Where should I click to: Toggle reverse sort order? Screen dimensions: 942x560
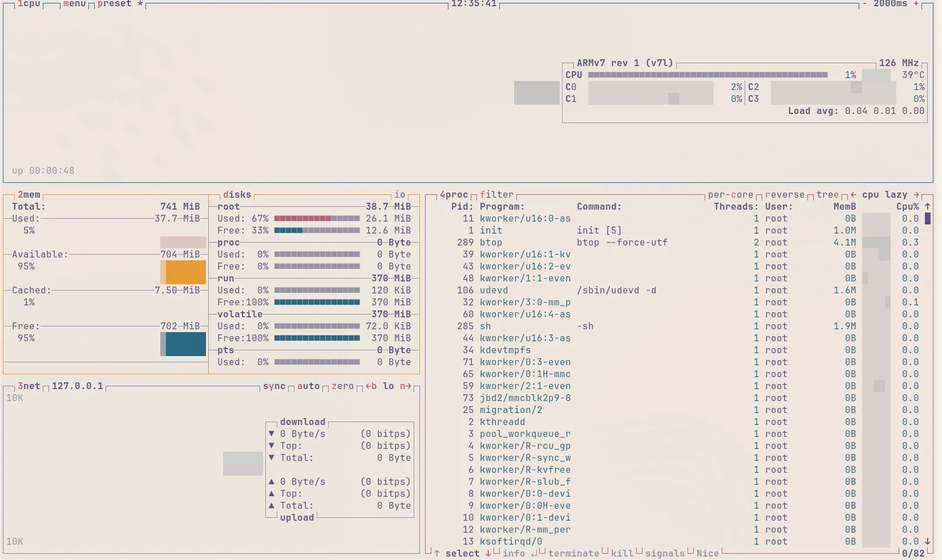point(785,195)
